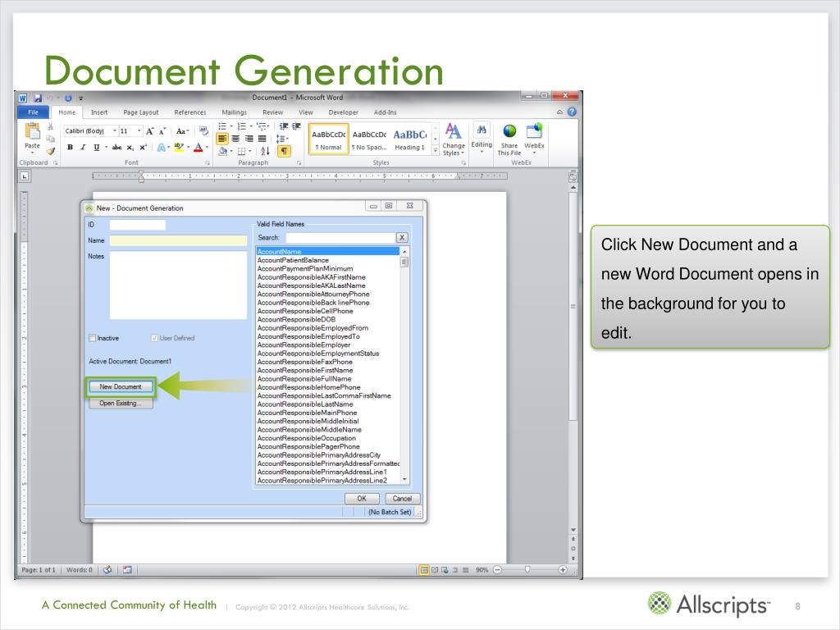
Task: Open the Underline style dropdown arrow
Action: coord(106,148)
